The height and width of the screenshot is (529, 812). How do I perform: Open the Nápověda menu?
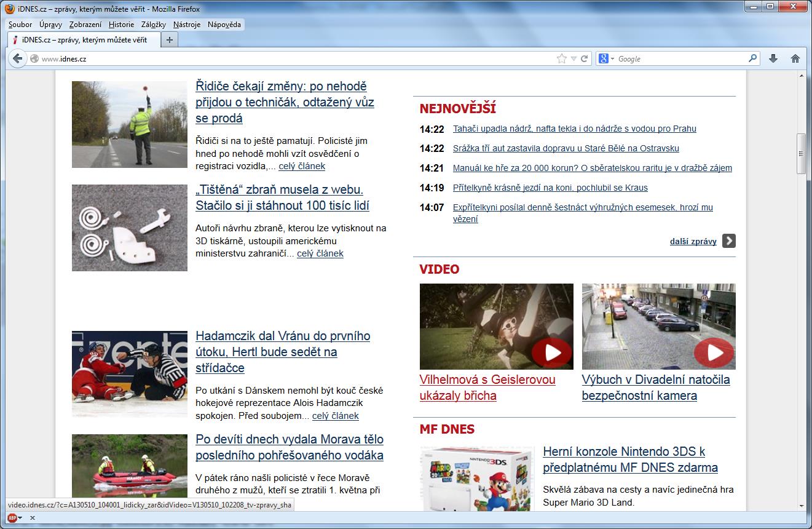pos(224,25)
